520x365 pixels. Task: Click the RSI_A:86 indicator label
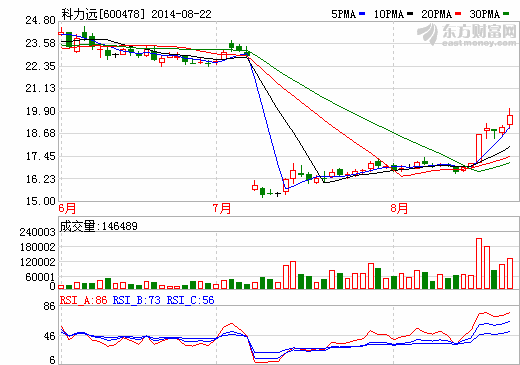tap(84, 300)
